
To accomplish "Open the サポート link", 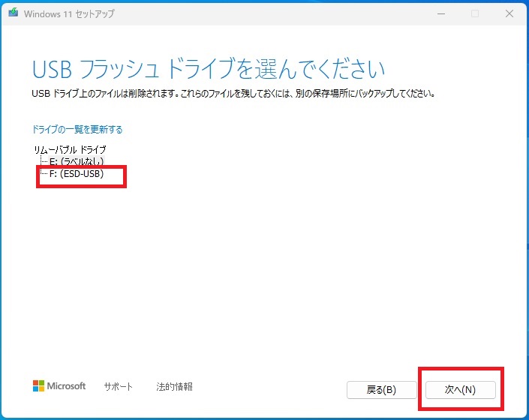I will pyautogui.click(x=118, y=386).
